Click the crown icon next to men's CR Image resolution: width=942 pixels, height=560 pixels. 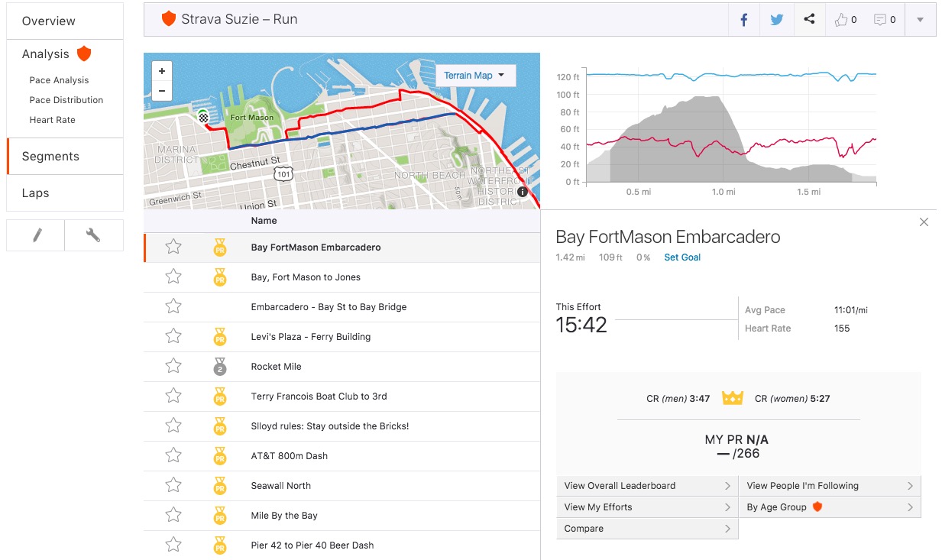point(733,397)
